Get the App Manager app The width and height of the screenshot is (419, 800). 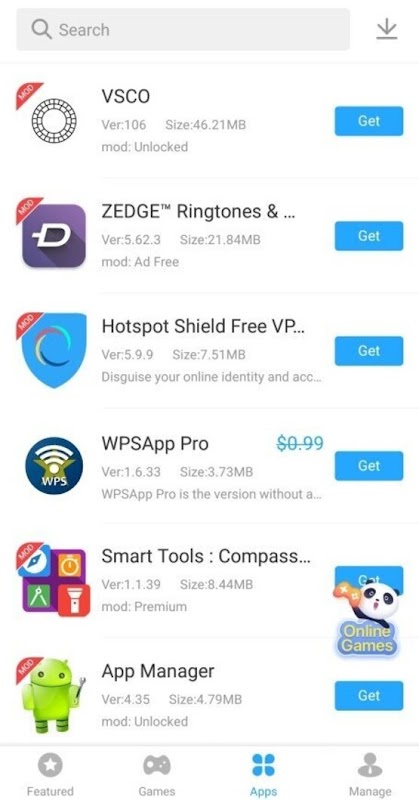pos(369,695)
